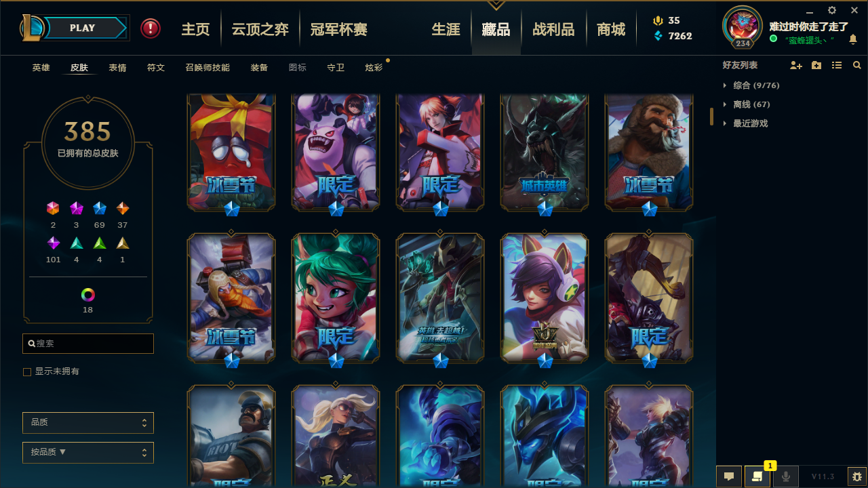Open the bug report icon

857,476
